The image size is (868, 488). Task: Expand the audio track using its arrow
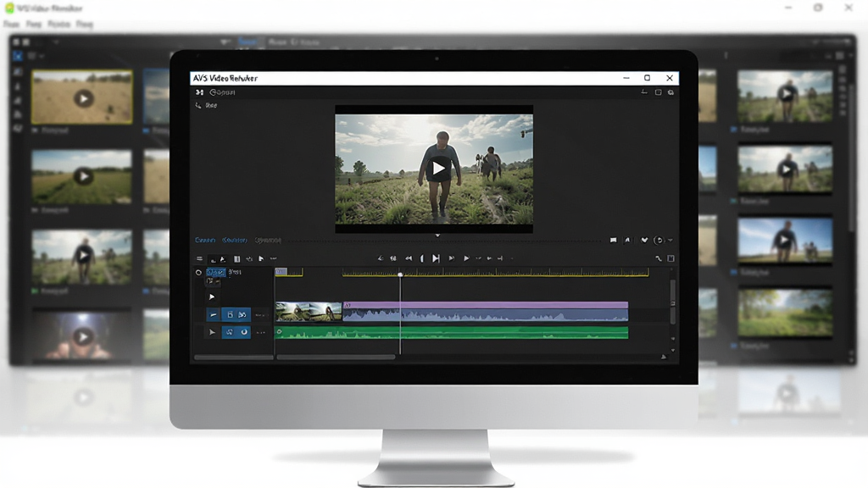[212, 332]
